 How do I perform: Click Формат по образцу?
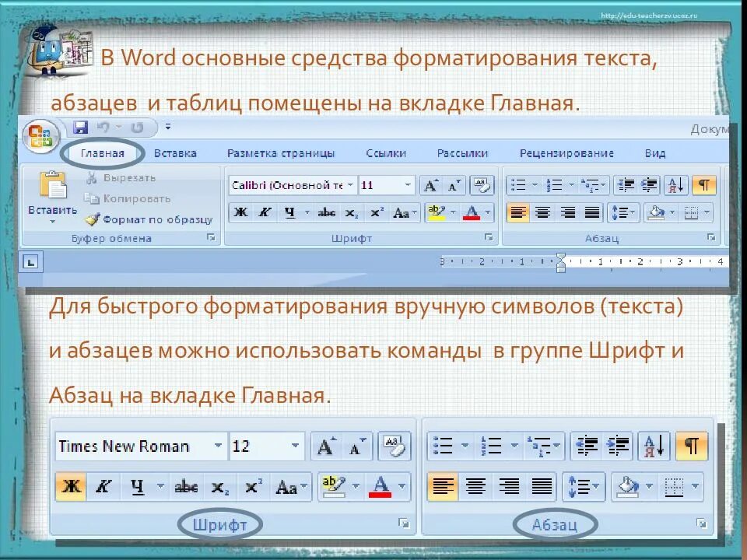(x=149, y=219)
